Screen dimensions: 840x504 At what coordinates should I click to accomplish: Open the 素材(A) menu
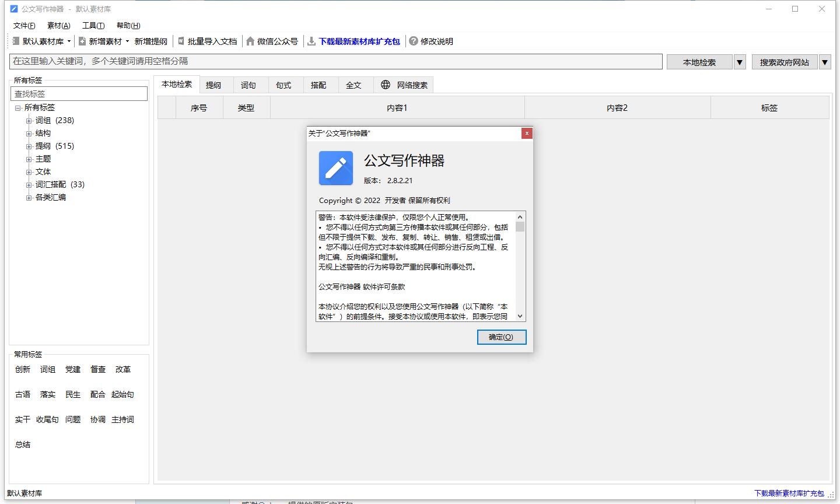pos(58,26)
